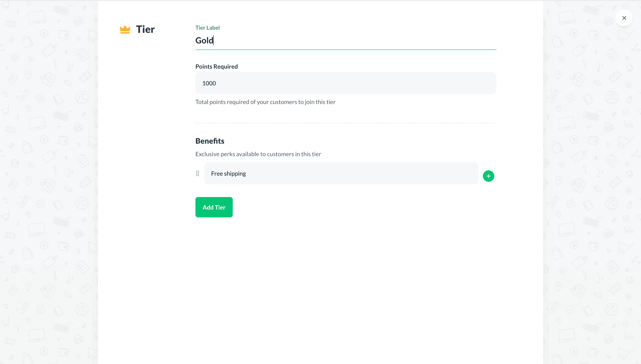Click the green Tier Label caption
Screen dimensions: 641x364
point(207,28)
